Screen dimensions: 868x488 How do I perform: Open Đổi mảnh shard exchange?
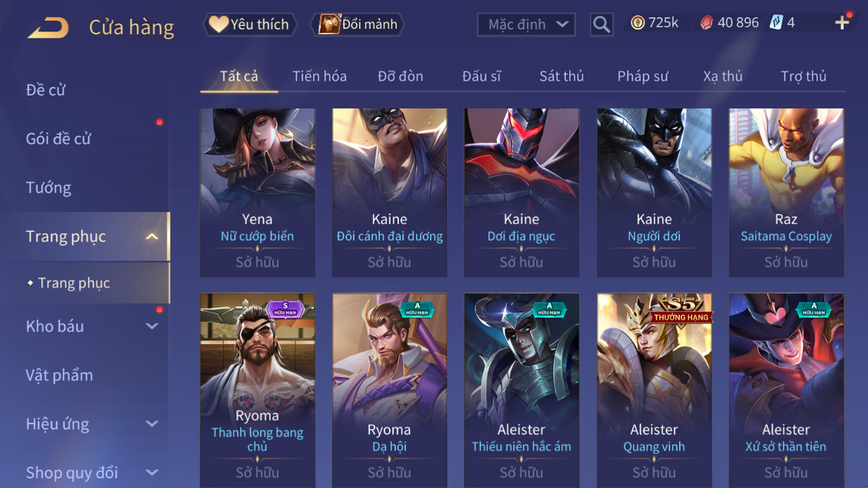coord(358,25)
